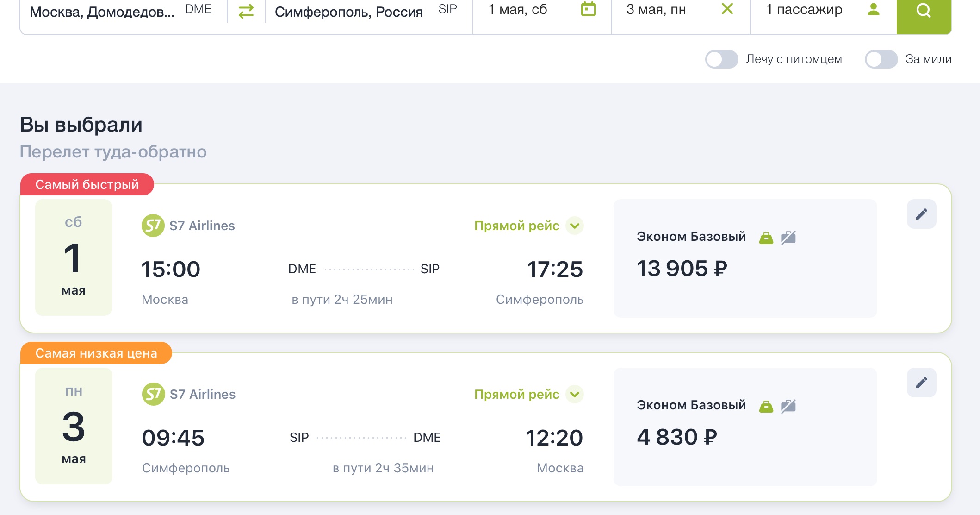Click the baggage icon on outbound fare

pos(766,238)
